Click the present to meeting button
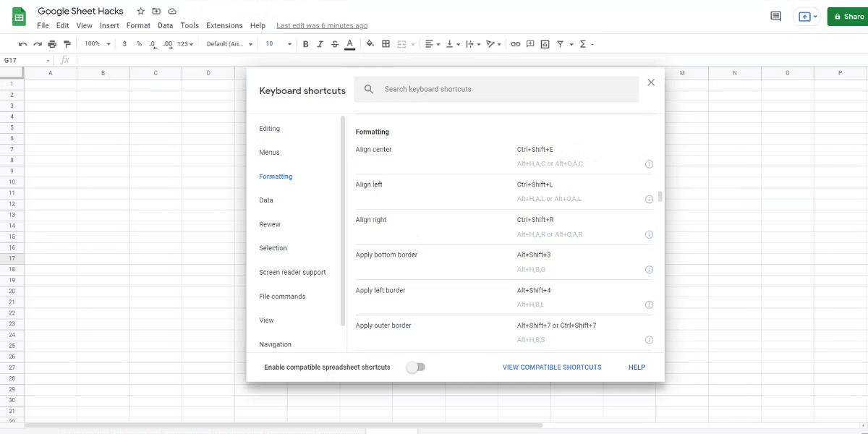 (x=806, y=17)
